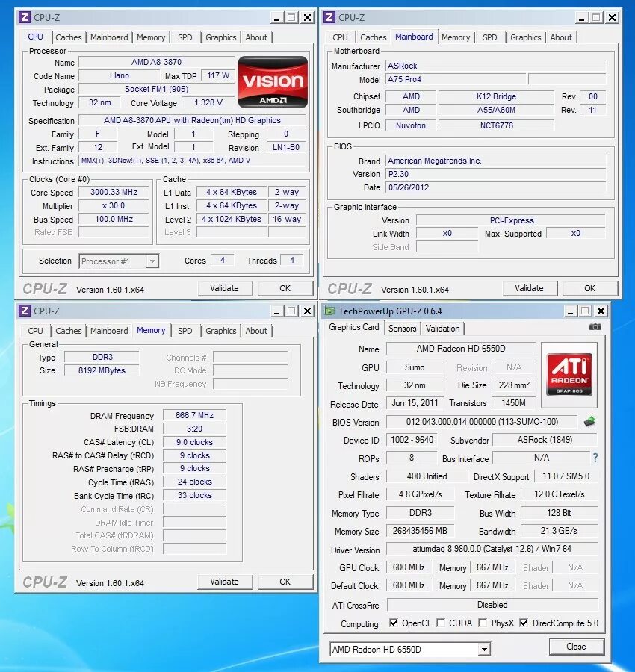Click the CAS# Latency value 9.0 clocks
635x672 pixels.
(195, 442)
